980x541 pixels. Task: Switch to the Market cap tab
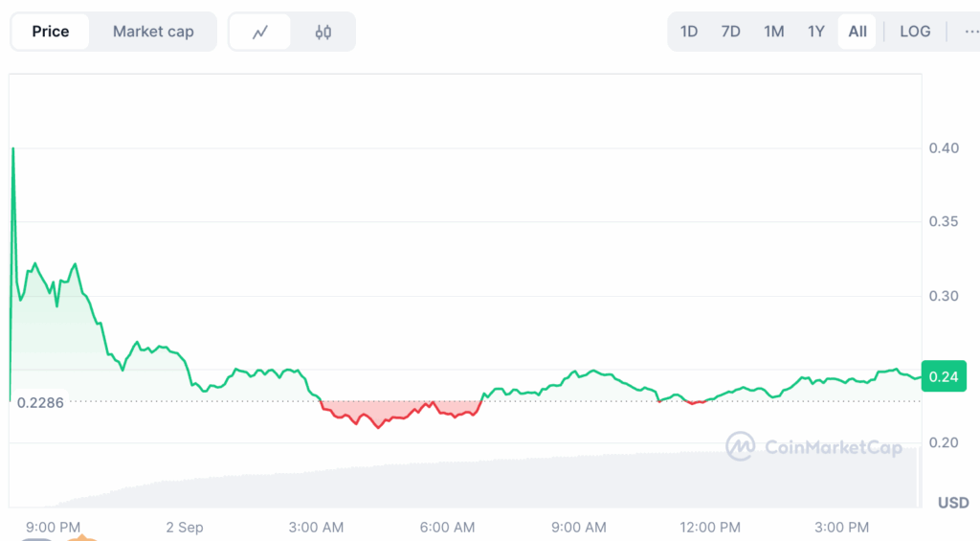click(153, 32)
